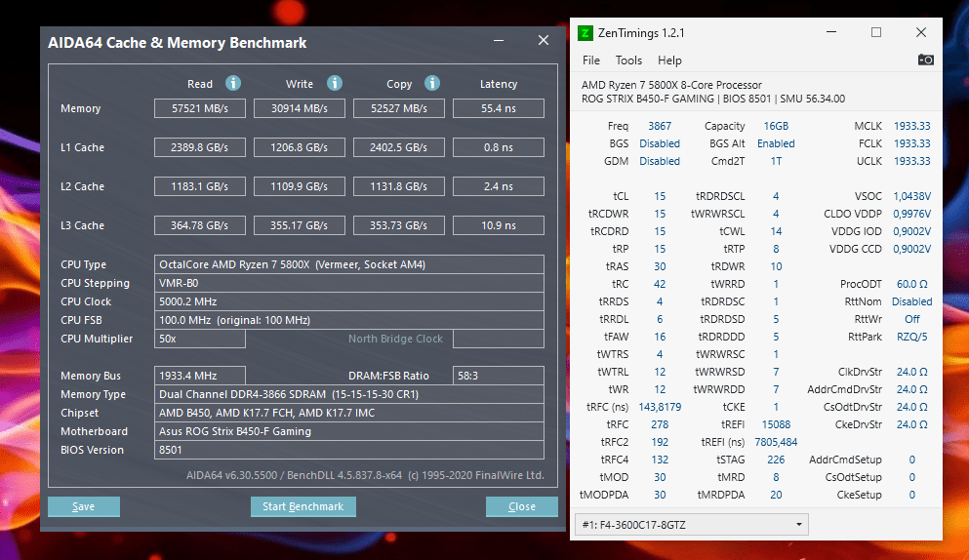This screenshot has height=560, width=969.
Task: Click the CPU FSB 100.0 MHz field
Action: 349,320
